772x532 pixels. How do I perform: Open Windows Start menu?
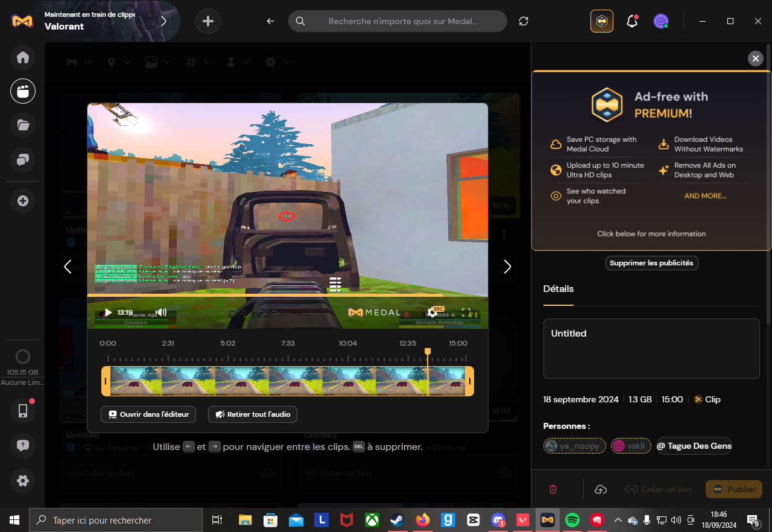(x=14, y=520)
